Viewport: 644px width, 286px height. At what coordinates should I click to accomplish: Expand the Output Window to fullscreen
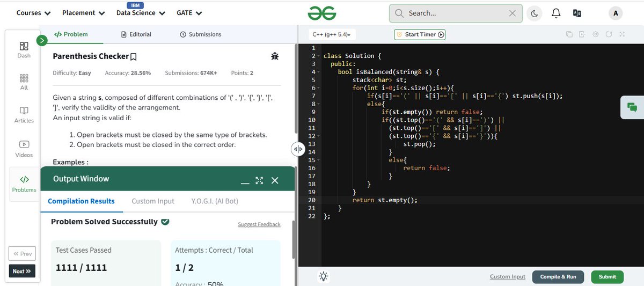point(259,180)
